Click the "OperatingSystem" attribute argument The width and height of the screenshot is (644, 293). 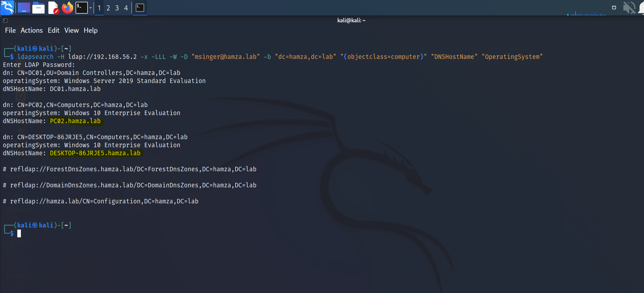512,57
